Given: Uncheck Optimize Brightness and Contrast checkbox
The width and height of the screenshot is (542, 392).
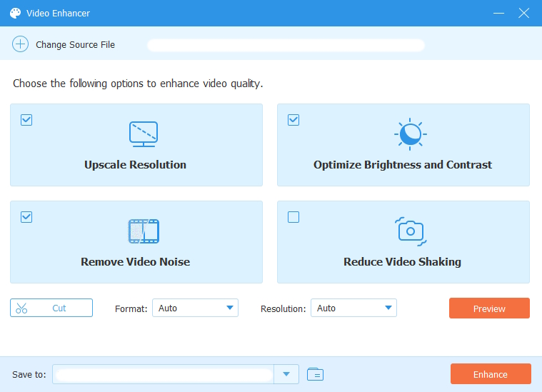Looking at the screenshot, I should pyautogui.click(x=293, y=120).
